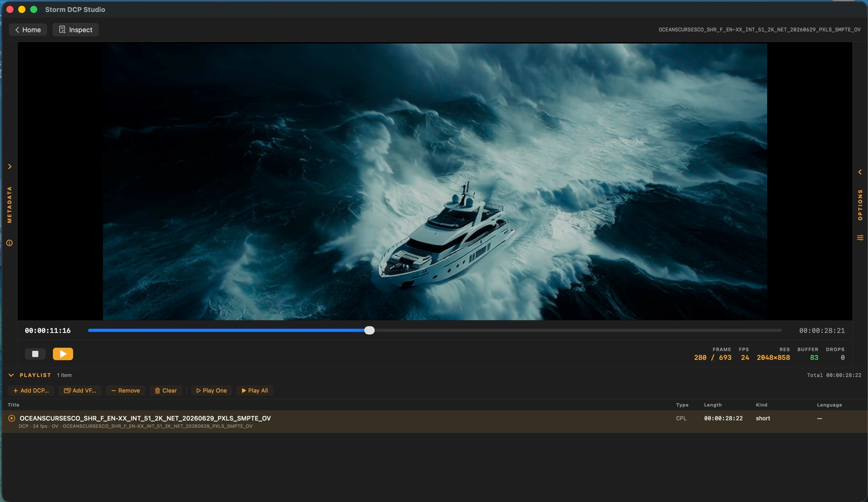The image size is (868, 502).
Task: Click the Title column header
Action: 14,405
